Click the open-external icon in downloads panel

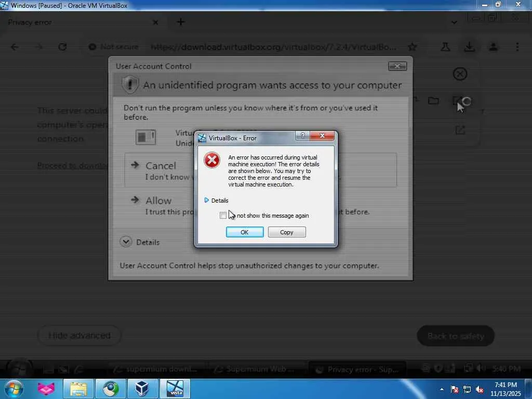[460, 129]
